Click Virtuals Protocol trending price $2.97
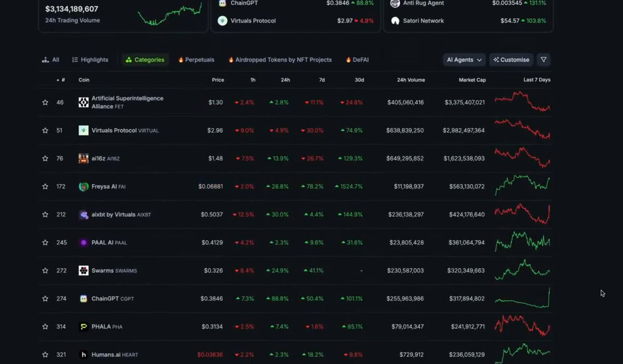Viewport: 623px width, 364px height. [345, 21]
